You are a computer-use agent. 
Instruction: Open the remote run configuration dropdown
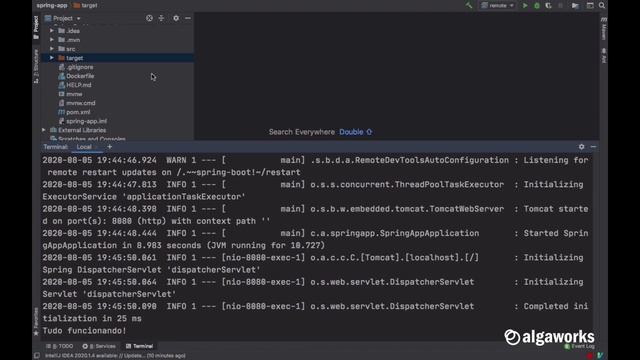point(498,5)
